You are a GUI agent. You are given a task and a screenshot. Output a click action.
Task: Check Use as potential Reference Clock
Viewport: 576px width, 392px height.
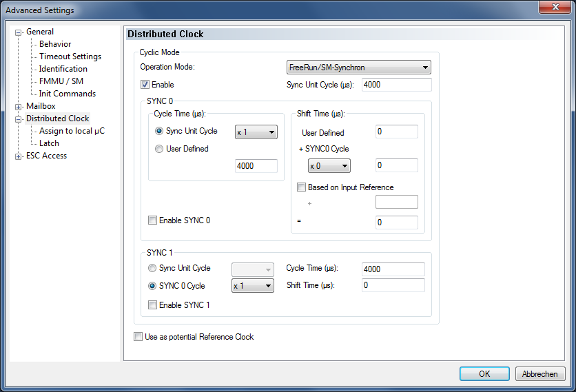click(x=138, y=336)
